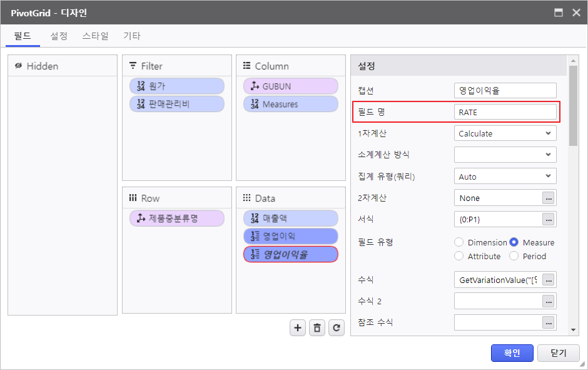
Task: Confirm with the 확인 button
Action: tap(512, 353)
